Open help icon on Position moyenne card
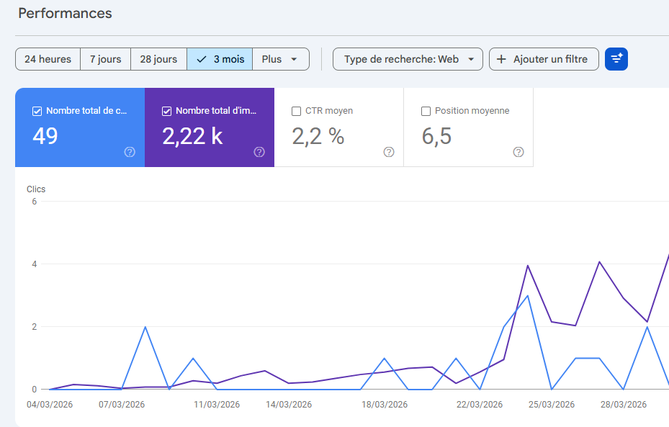Screen dimensions: 669x427 [x=518, y=152]
